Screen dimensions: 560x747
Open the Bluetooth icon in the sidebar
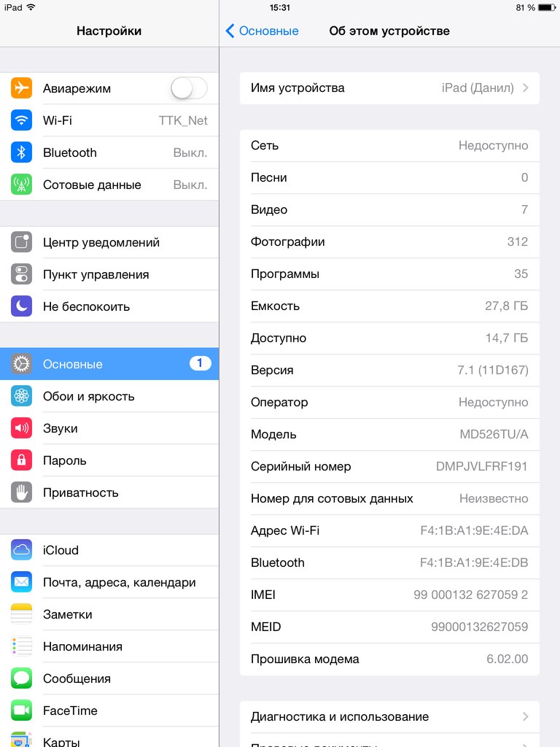tap(21, 152)
